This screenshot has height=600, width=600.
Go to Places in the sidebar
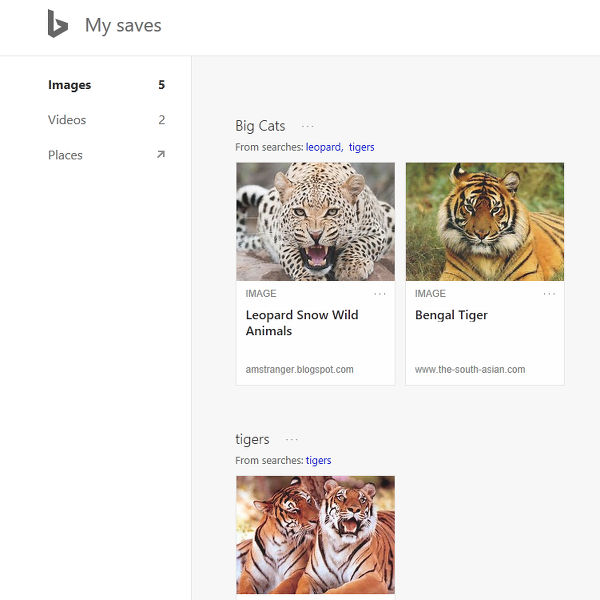(x=65, y=155)
